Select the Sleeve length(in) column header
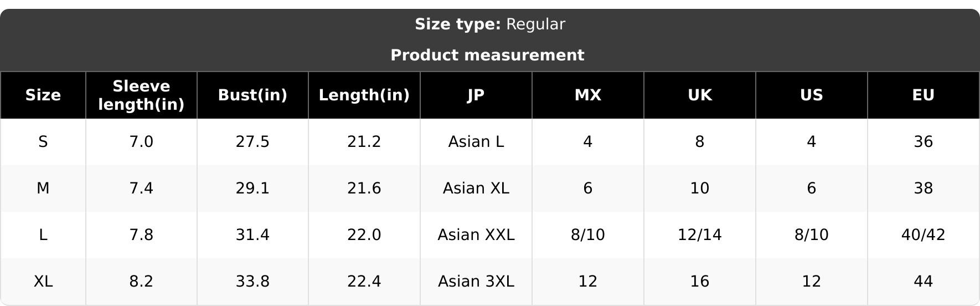 (141, 95)
